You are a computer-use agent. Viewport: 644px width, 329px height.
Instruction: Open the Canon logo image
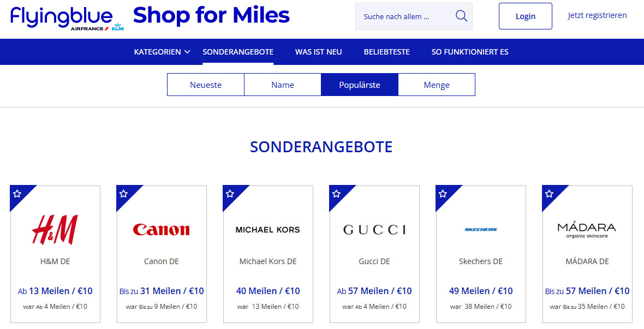(x=162, y=230)
